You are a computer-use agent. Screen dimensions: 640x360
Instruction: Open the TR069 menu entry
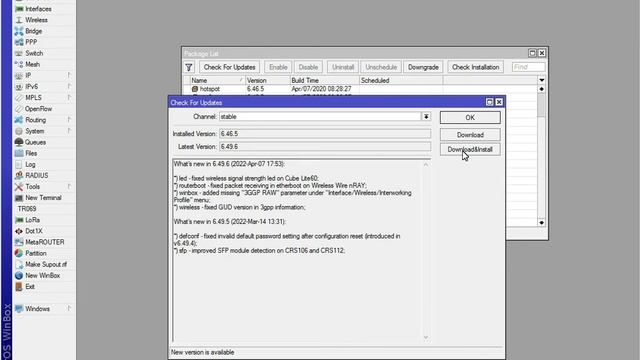pos(27,209)
